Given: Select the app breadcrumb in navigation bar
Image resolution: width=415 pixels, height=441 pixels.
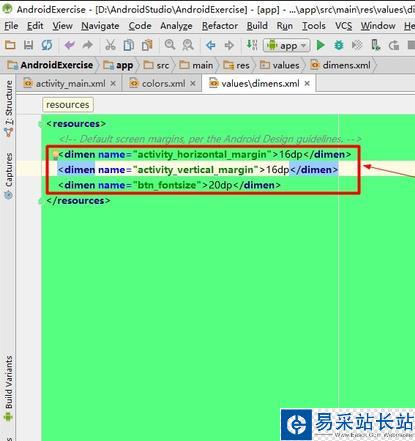Looking at the screenshot, I should click(118, 65).
